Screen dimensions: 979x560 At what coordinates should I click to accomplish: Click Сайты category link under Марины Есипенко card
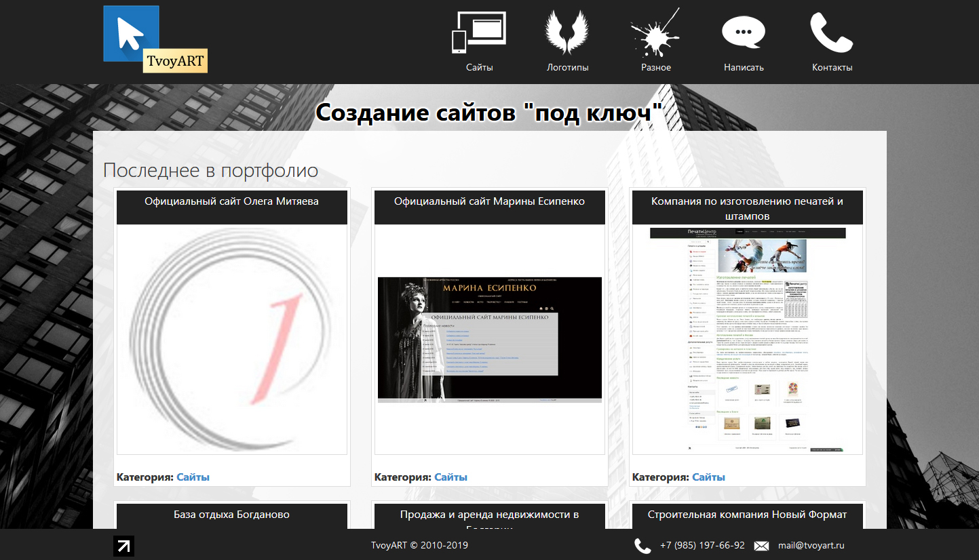click(x=450, y=477)
